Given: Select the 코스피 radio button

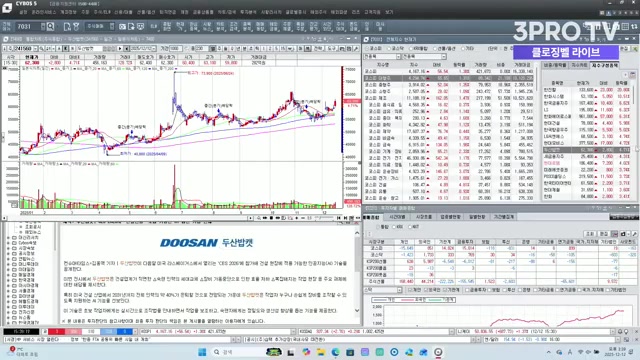Looking at the screenshot, I should [x=367, y=49].
